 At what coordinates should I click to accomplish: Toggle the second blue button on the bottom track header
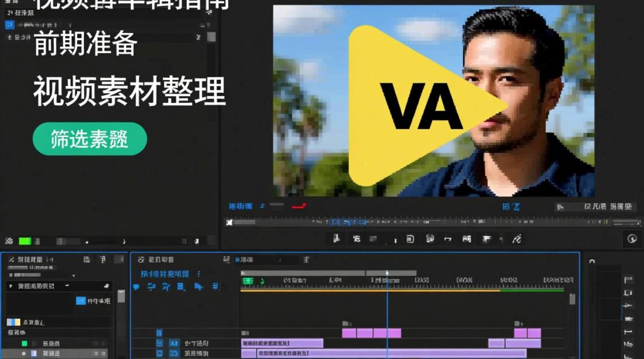pyautogui.click(x=174, y=354)
